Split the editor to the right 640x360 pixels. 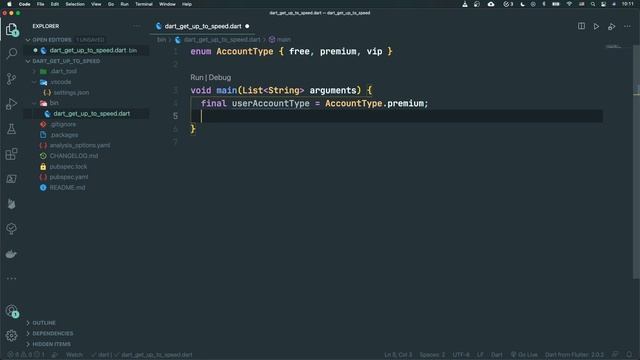coord(581,26)
